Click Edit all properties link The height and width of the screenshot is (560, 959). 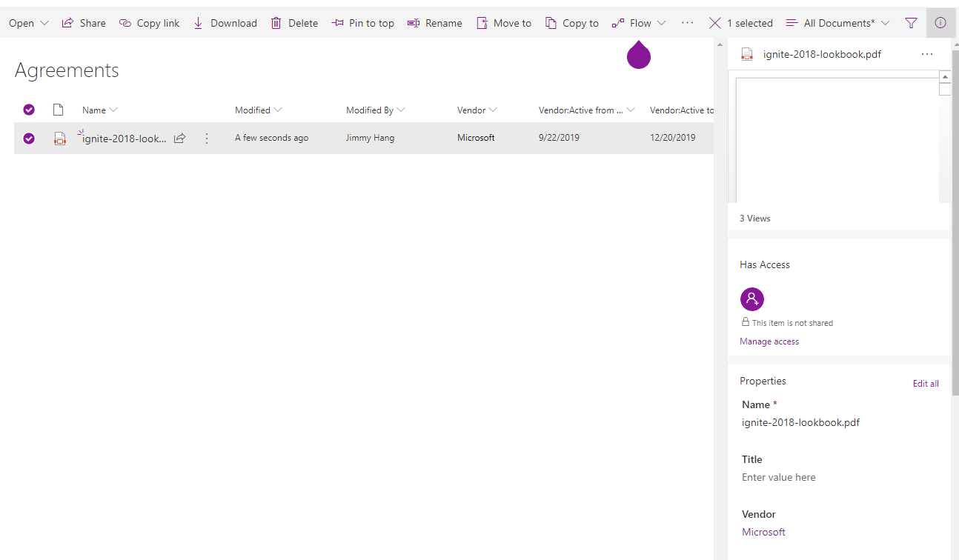click(925, 384)
